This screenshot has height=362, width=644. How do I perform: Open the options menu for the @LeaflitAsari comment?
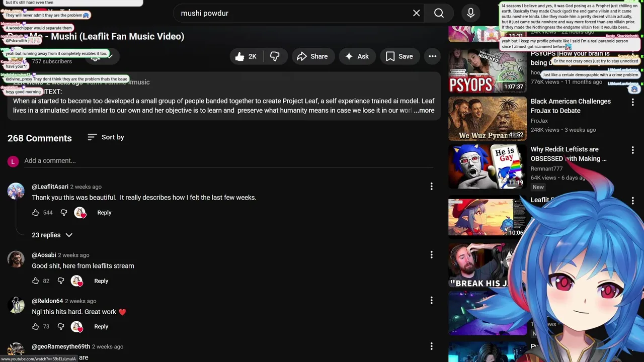431,187
